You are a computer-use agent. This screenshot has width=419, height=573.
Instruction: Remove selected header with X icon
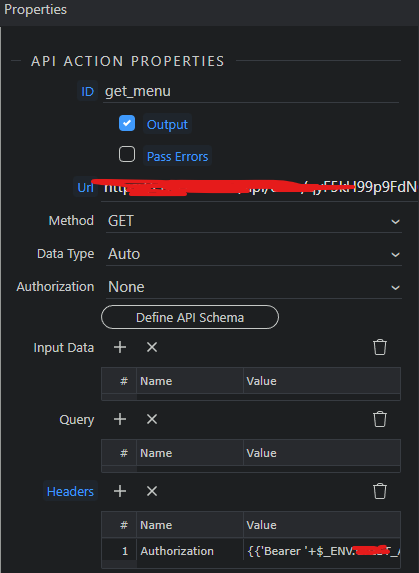[152, 491]
